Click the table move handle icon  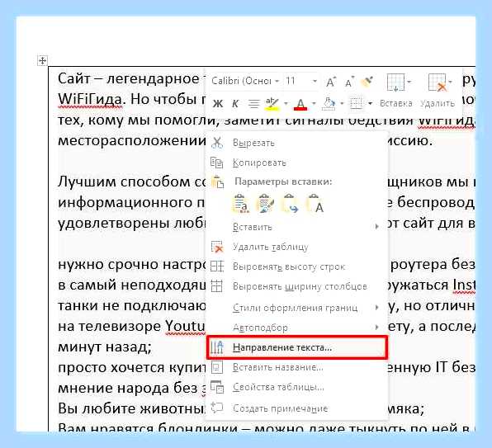tap(42, 60)
